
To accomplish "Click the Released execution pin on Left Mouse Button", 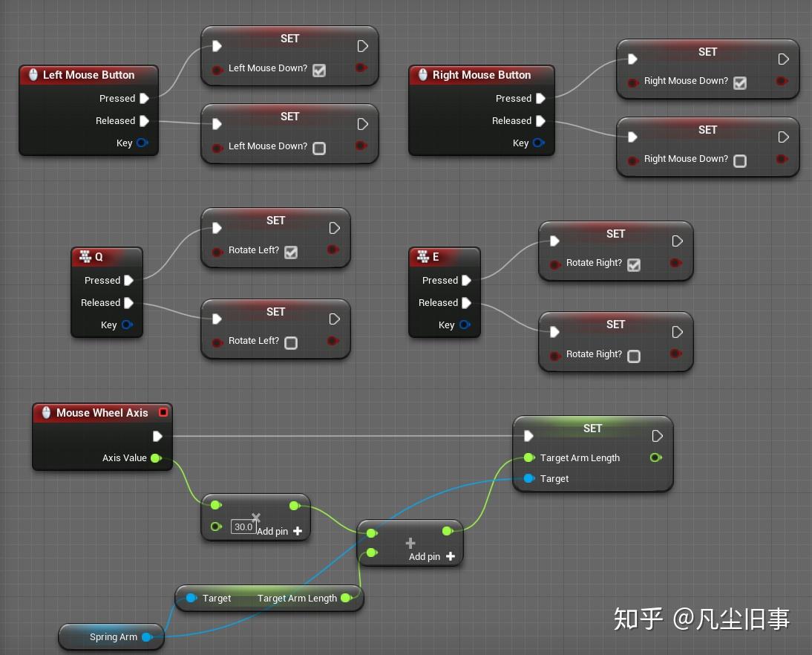I will click(x=144, y=120).
